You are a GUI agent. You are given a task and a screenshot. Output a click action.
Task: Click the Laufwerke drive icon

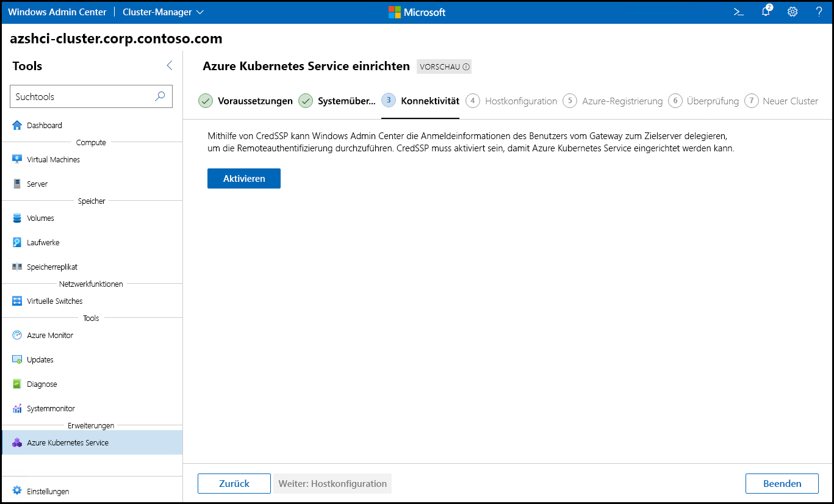[17, 242]
